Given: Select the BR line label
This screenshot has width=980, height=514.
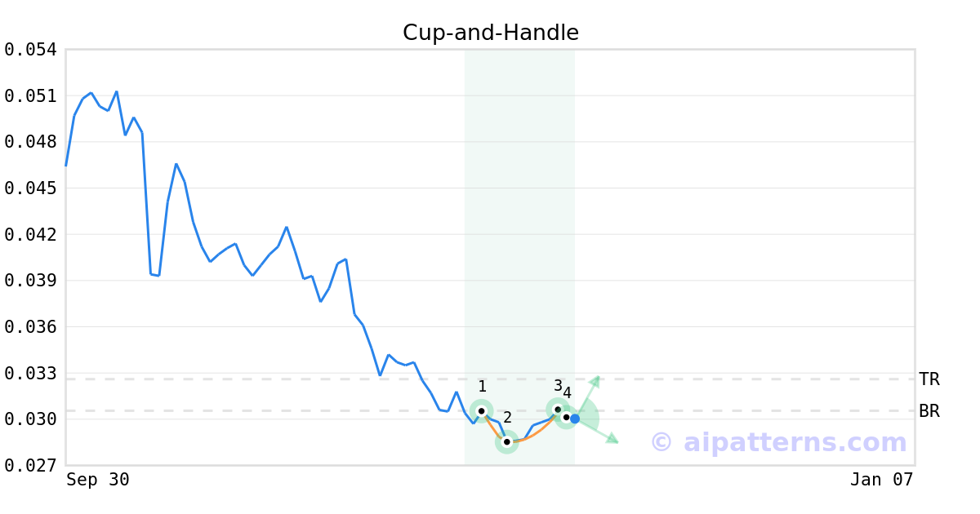Looking at the screenshot, I should (x=929, y=411).
